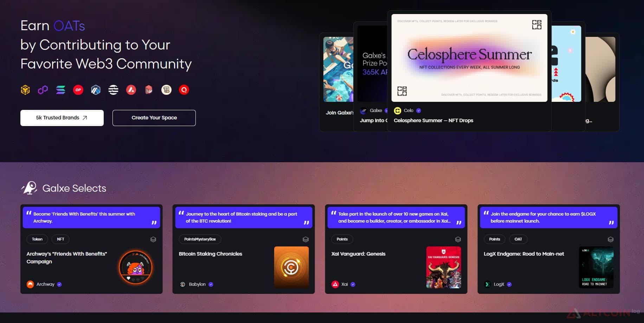Select the Arbitrum chain icon
Viewport: 644px width, 323px height.
96,90
